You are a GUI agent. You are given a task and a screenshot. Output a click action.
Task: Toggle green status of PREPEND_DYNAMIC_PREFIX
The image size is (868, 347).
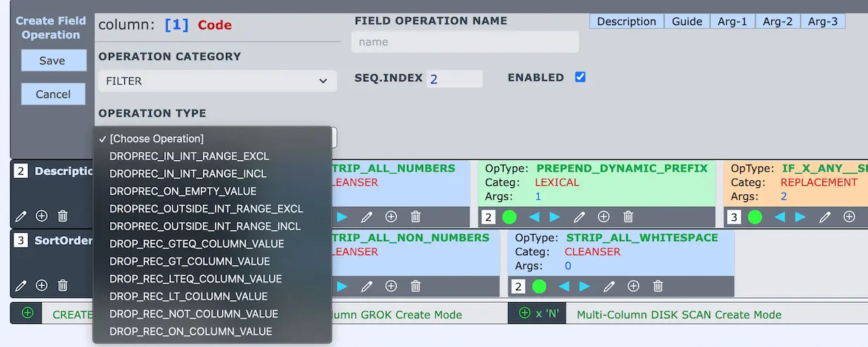point(509,217)
